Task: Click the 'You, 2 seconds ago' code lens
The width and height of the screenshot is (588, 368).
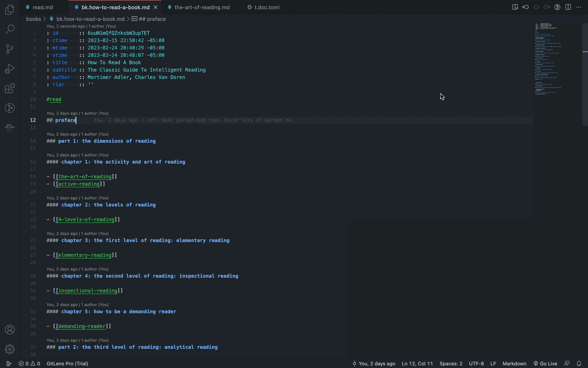Action: [66, 26]
